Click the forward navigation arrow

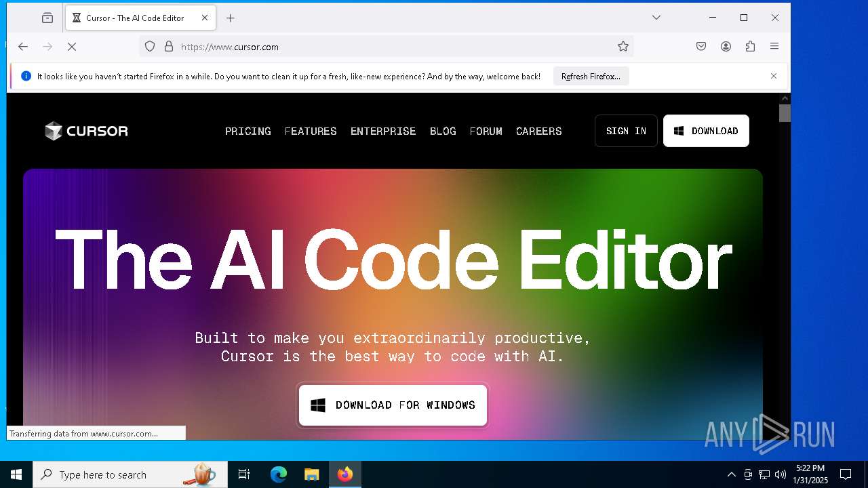(x=47, y=47)
